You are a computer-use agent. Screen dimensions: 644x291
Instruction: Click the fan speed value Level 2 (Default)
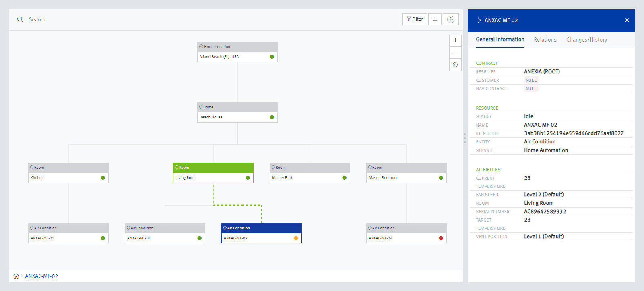(x=544, y=195)
